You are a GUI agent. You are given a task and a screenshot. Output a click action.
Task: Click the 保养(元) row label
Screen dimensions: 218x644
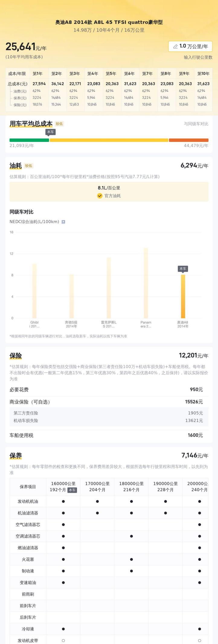[x=20, y=98]
